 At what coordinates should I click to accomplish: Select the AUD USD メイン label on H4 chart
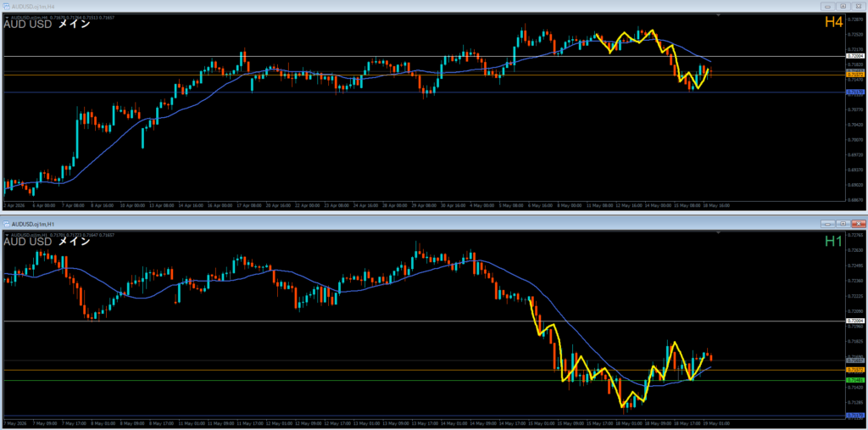tap(47, 25)
